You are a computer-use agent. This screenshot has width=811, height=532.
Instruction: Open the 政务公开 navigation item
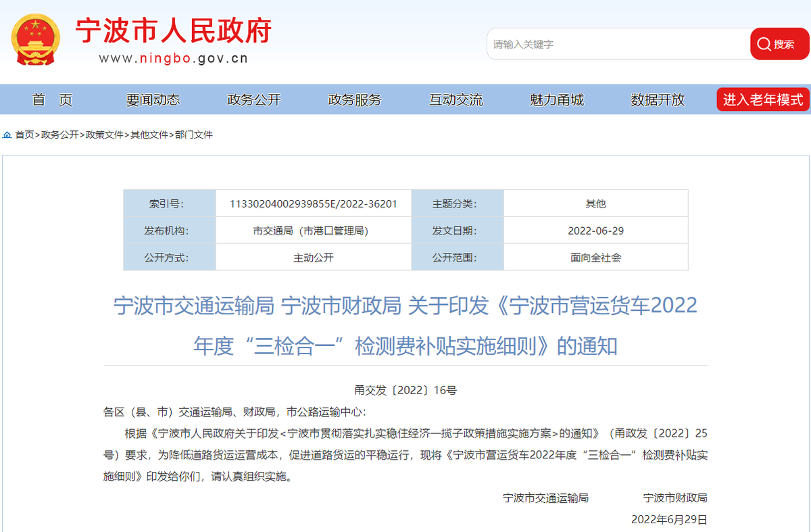coord(254,100)
